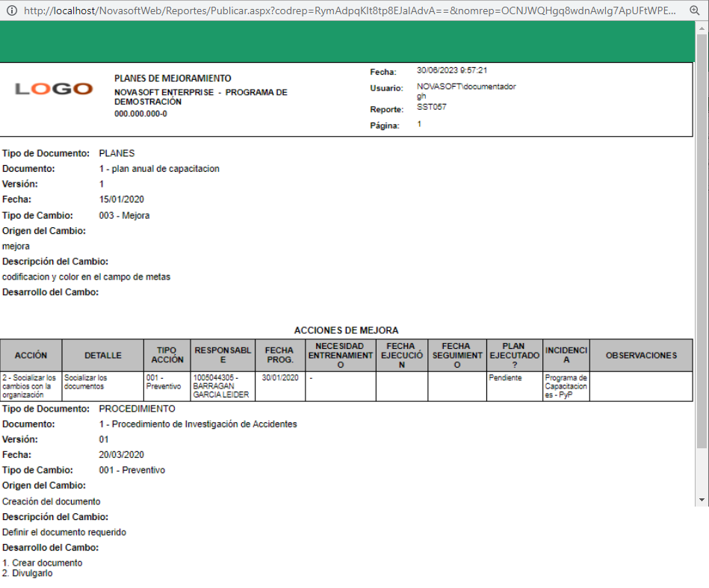Click the 'Página:' label
Screen dimensions: 709x588
pos(385,126)
